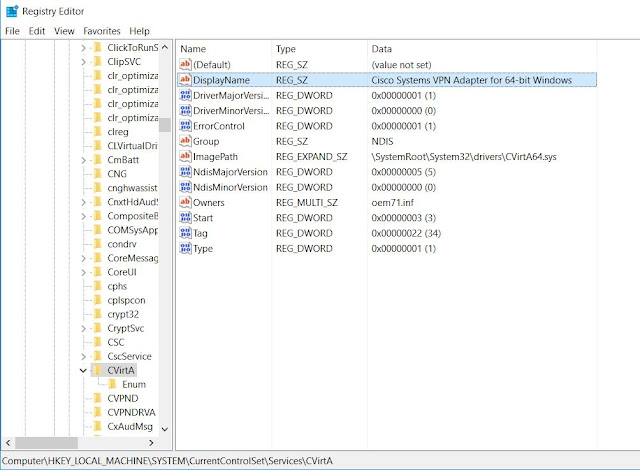The width and height of the screenshot is (640, 470).
Task: Select the clreg key in tree
Action: (x=118, y=132)
